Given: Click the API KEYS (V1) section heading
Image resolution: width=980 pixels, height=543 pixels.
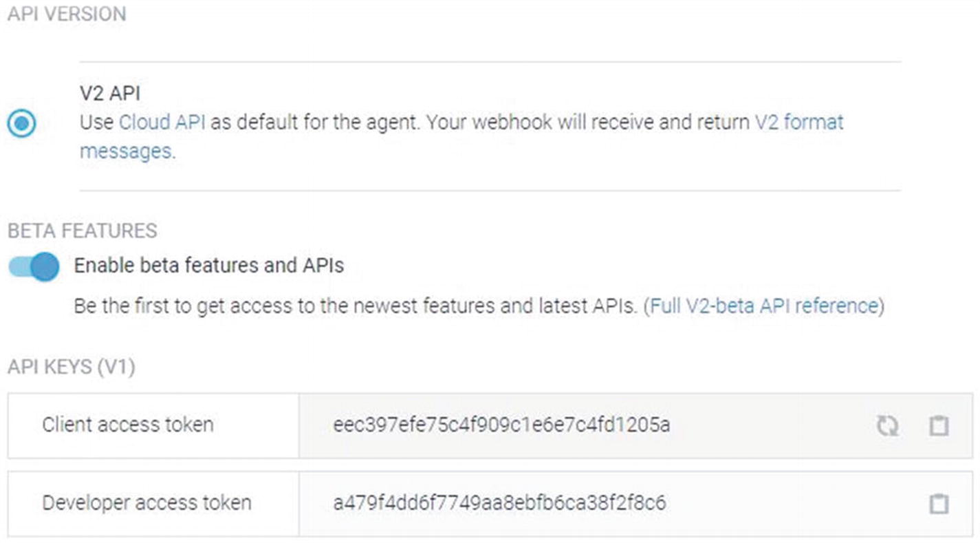Looking at the screenshot, I should (72, 368).
